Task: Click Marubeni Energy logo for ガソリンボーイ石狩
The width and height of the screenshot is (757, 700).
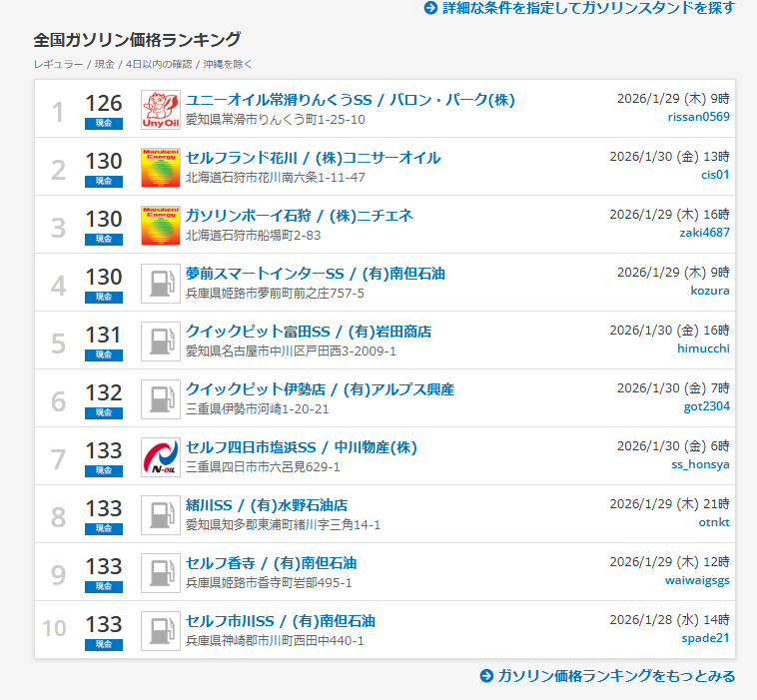Action: (161, 226)
